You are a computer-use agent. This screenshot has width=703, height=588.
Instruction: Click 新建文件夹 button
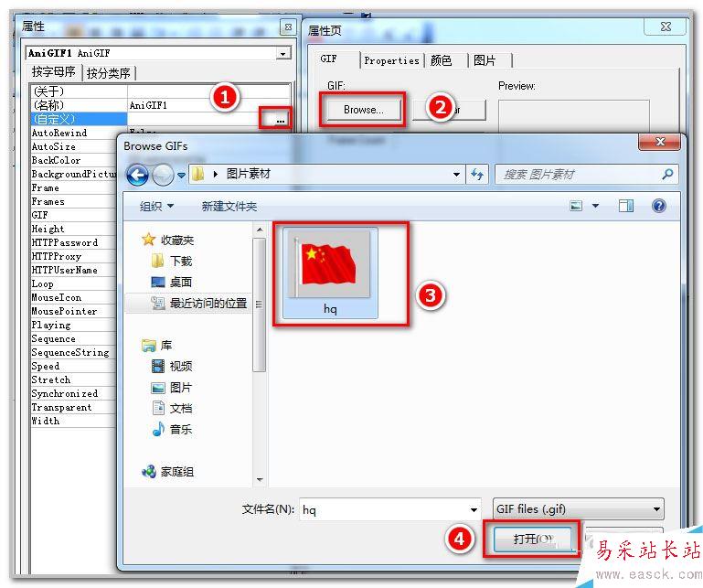(x=229, y=207)
